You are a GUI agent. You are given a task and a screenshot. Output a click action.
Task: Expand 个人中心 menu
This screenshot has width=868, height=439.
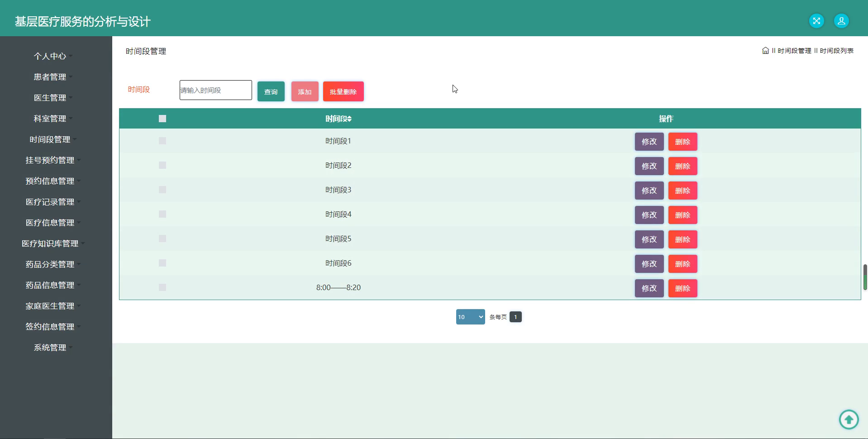click(x=53, y=56)
